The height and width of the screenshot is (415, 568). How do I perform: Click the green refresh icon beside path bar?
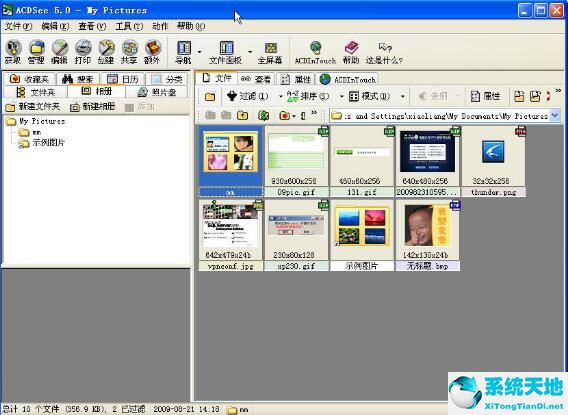tap(264, 116)
